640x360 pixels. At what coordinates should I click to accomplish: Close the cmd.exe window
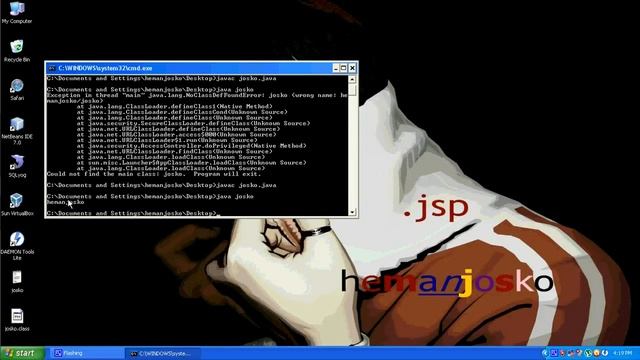click(352, 68)
